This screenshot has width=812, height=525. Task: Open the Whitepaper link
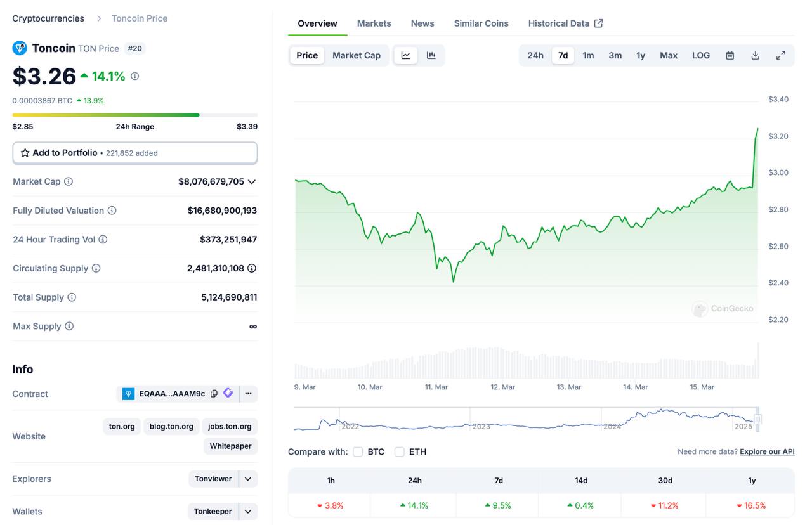click(231, 446)
